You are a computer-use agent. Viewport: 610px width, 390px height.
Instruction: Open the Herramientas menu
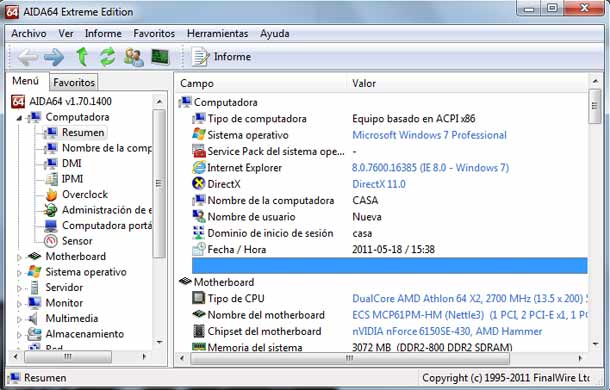(217, 33)
